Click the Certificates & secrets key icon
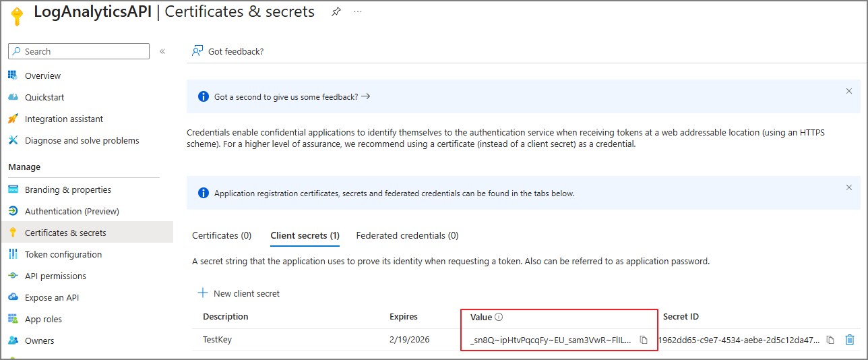The image size is (868, 360). (13, 233)
